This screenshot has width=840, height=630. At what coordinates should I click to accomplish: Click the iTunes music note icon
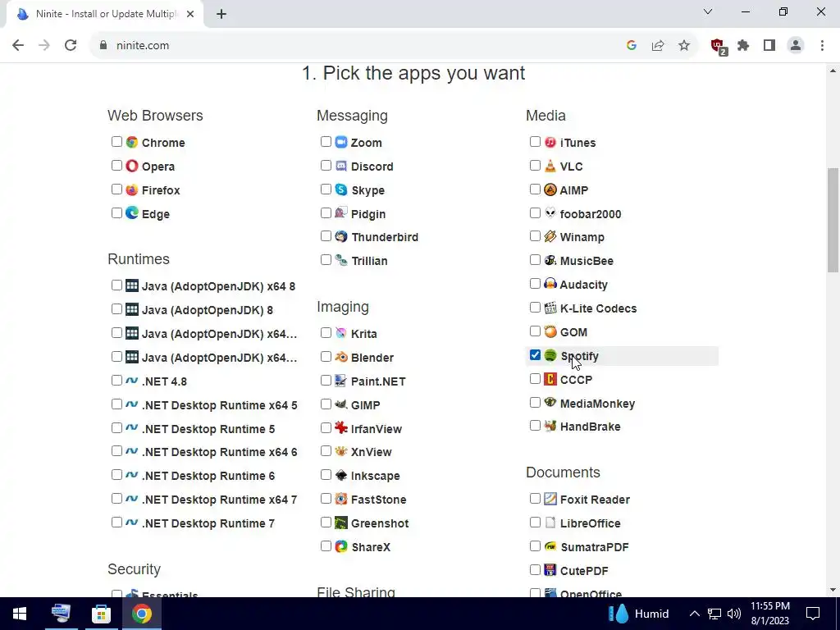point(550,142)
